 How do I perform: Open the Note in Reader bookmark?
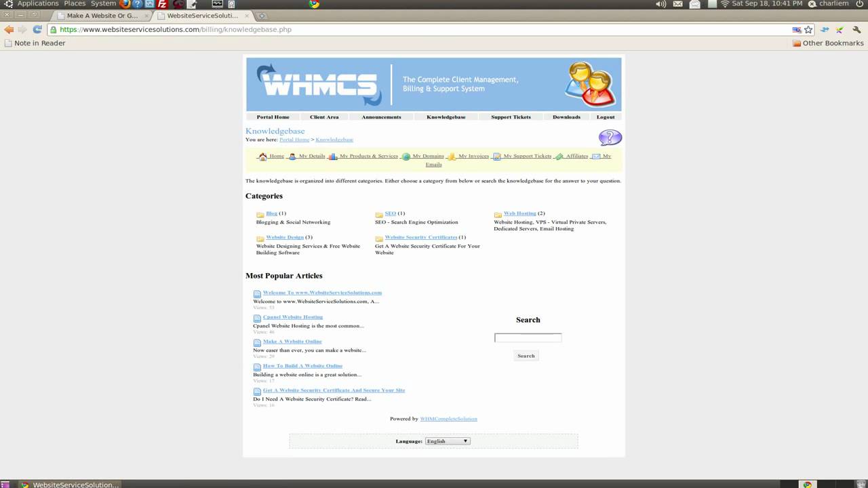tap(35, 43)
